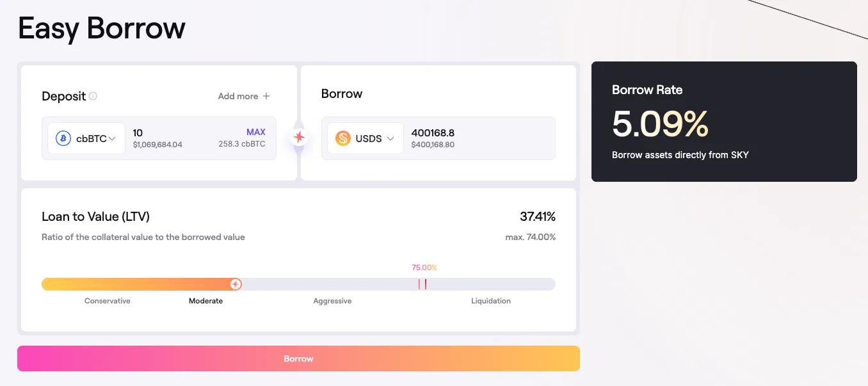Click the plus icon next to Add more
Image resolution: width=868 pixels, height=386 pixels.
tap(266, 96)
